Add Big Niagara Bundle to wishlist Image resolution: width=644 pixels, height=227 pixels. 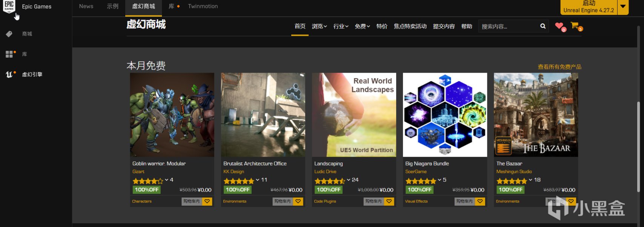480,201
